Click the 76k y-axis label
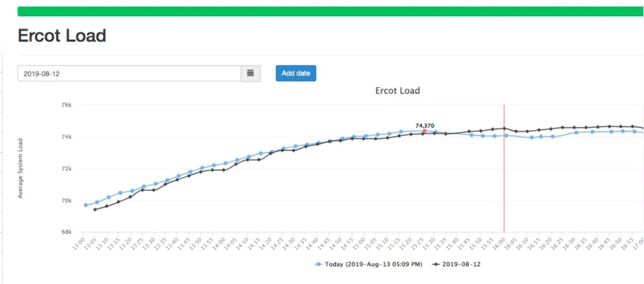644x284 pixels. click(66, 105)
